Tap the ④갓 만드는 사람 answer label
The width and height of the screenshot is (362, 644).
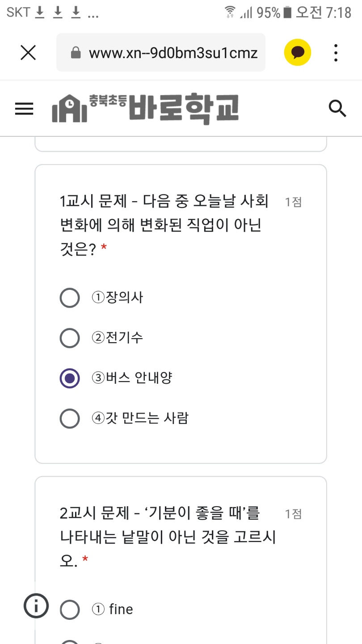tap(140, 418)
